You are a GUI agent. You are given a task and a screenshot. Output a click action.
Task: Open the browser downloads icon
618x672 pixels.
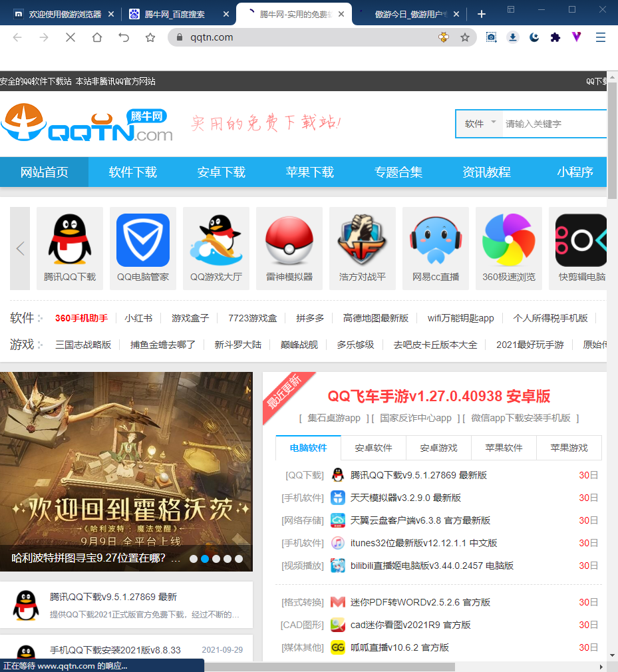[x=512, y=37]
